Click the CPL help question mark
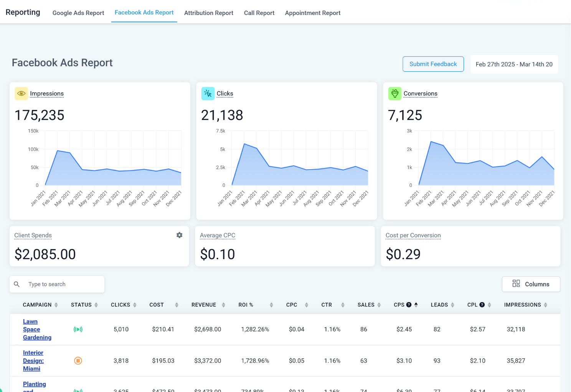Viewport: 571px width, 392px height. [x=482, y=305]
